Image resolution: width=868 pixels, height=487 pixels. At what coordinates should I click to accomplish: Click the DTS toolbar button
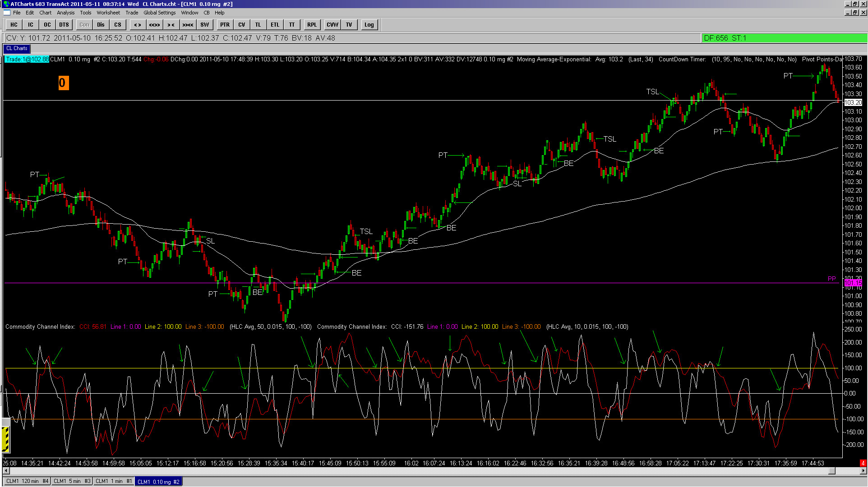point(64,25)
